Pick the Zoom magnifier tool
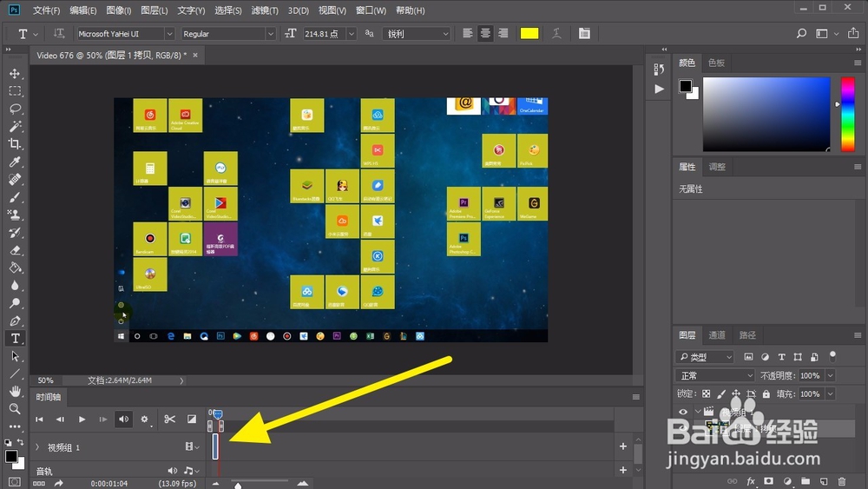The image size is (868, 489). [15, 408]
